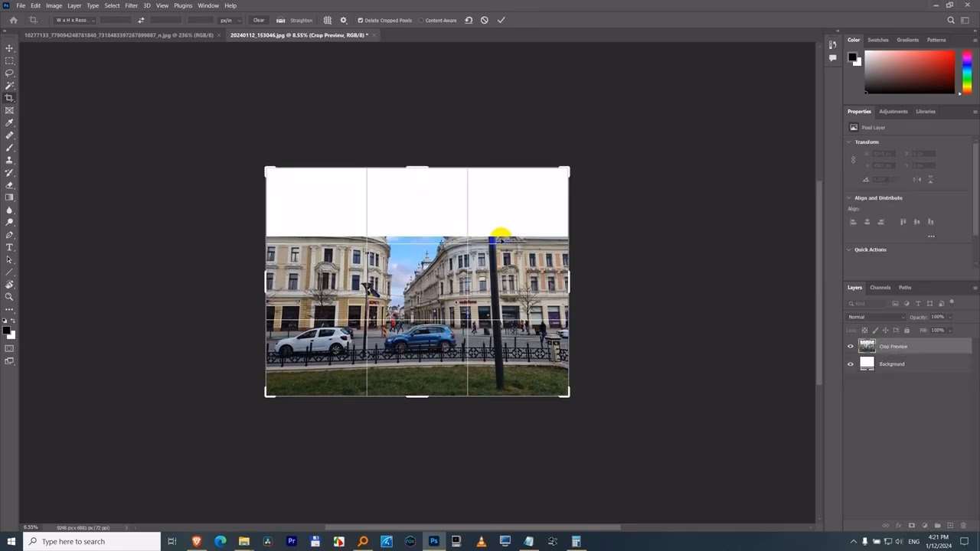Add a new adjustment layer
Image resolution: width=980 pixels, height=551 pixels.
pos(925,526)
